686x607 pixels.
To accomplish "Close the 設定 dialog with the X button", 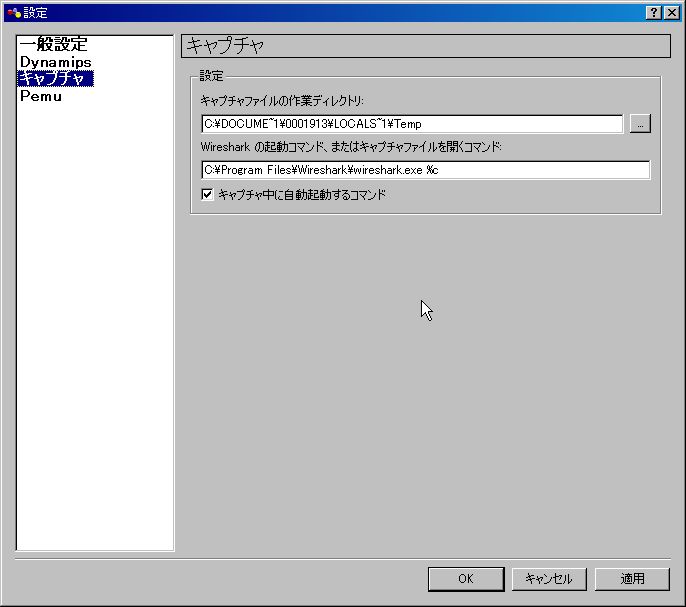I will [671, 12].
